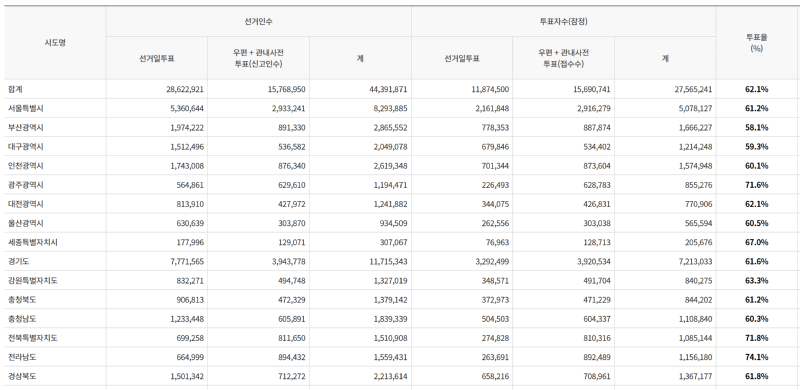The image size is (800, 390).
Task: Click the value 27,565,241 in 합계 row
Action: [x=693, y=89]
